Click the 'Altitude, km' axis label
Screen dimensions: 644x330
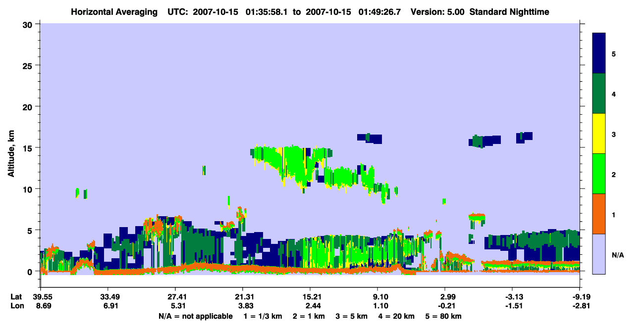(x=11, y=154)
